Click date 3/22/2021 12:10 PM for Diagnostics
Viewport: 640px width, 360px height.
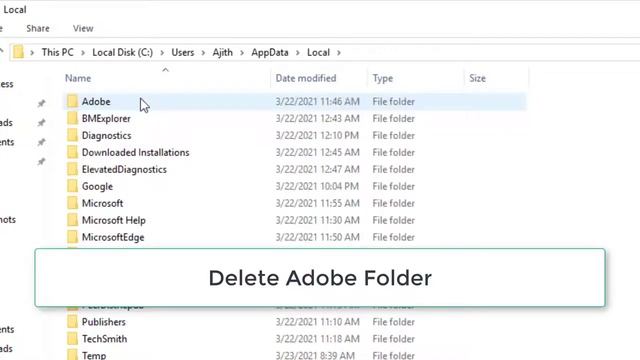coord(317,135)
